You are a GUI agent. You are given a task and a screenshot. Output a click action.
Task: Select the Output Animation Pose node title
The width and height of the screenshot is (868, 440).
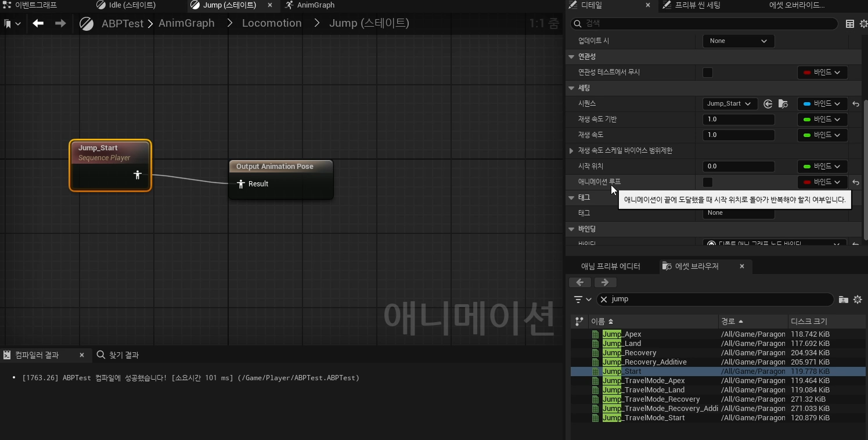[x=275, y=167]
